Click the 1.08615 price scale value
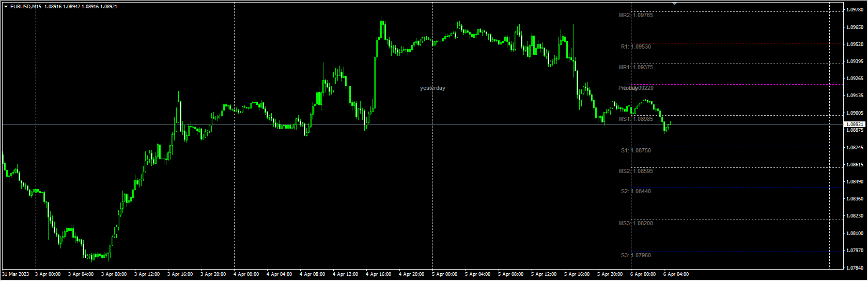The width and height of the screenshot is (868, 281). (855, 165)
